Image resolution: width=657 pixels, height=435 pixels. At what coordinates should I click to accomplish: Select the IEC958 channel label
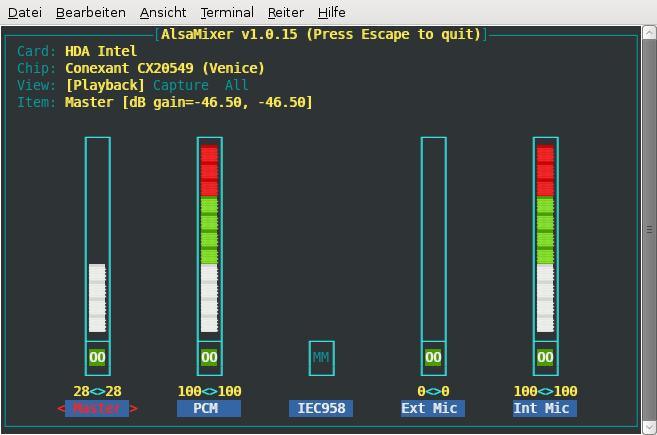tap(321, 408)
